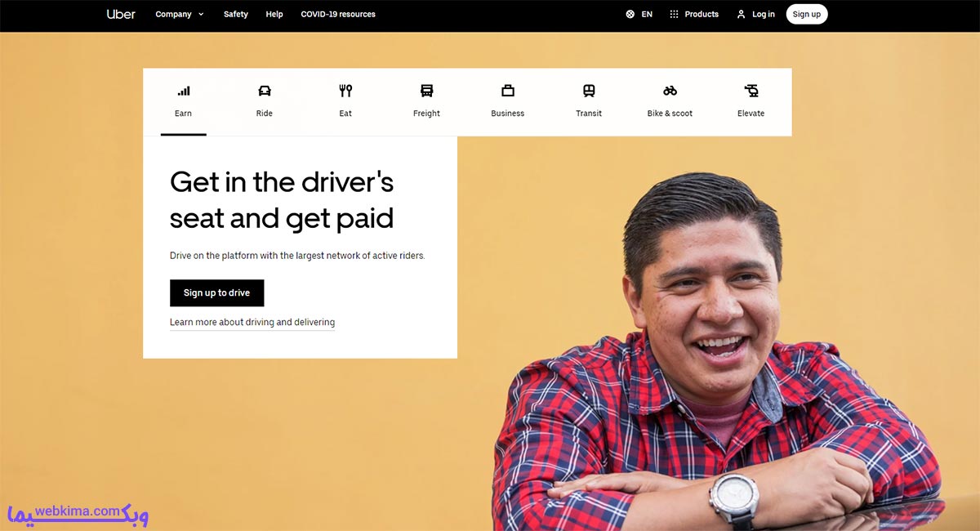Image resolution: width=980 pixels, height=531 pixels.
Task: Click the Bike & scoot bicycle icon
Action: pyautogui.click(x=670, y=91)
